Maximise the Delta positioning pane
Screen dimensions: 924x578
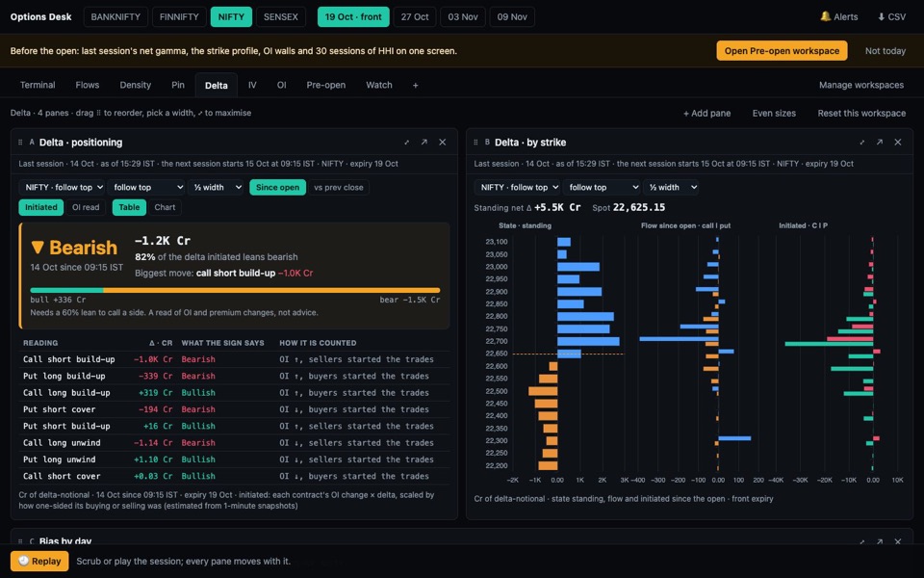[x=406, y=143]
